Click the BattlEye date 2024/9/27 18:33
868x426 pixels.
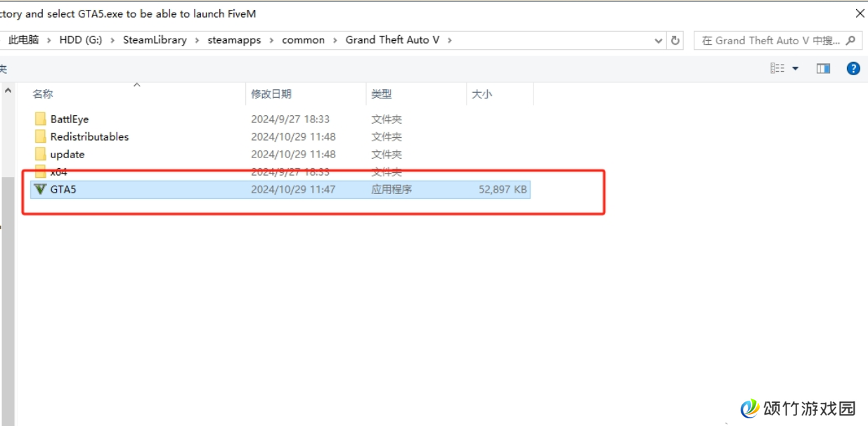coord(290,119)
